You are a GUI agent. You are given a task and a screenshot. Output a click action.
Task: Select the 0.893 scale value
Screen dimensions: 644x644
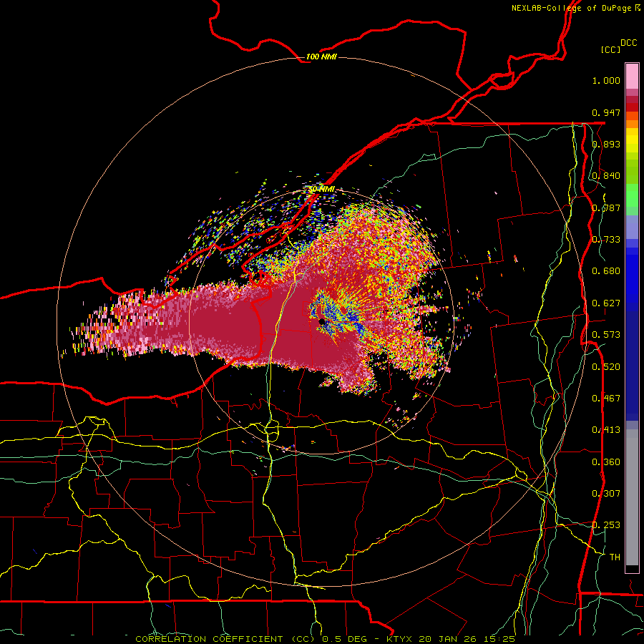(606, 144)
